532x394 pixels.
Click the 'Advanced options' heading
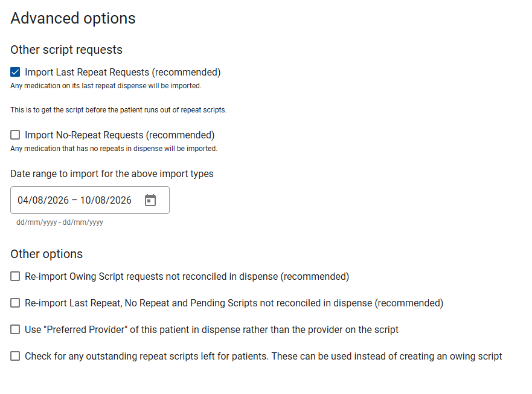tap(73, 18)
